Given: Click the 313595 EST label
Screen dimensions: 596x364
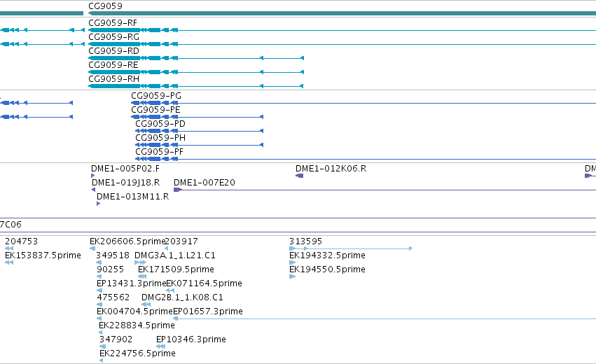Looking at the screenshot, I should pos(305,241).
